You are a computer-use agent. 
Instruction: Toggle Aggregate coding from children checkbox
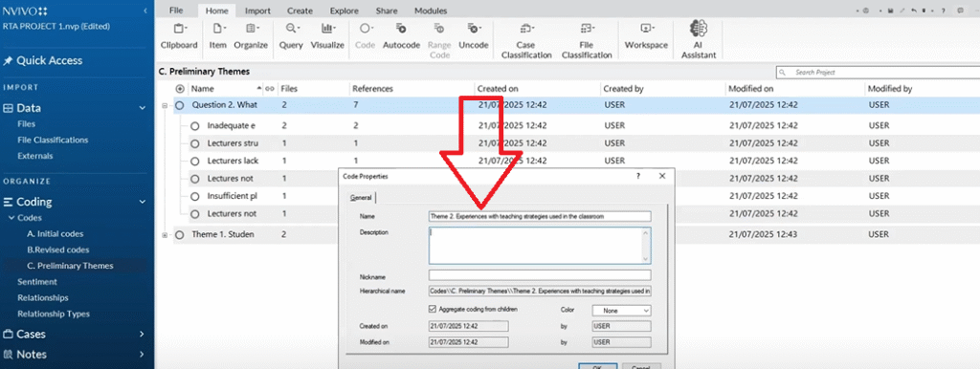[x=433, y=309]
